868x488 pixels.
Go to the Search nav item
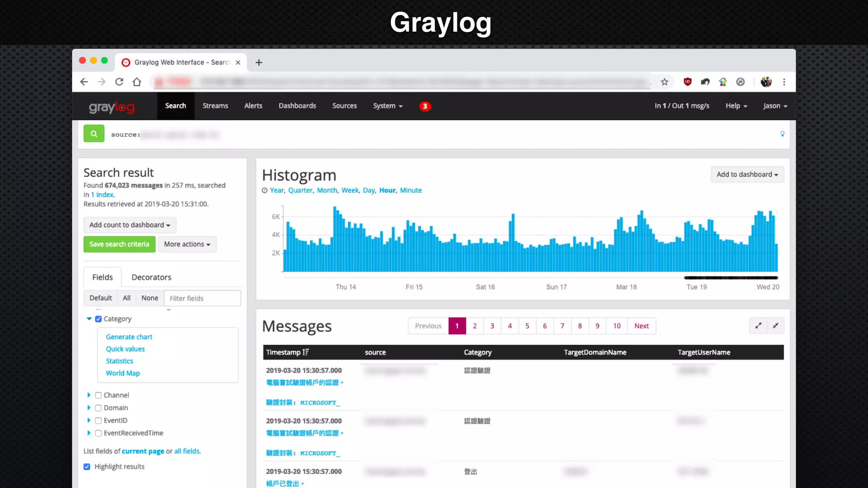[175, 106]
